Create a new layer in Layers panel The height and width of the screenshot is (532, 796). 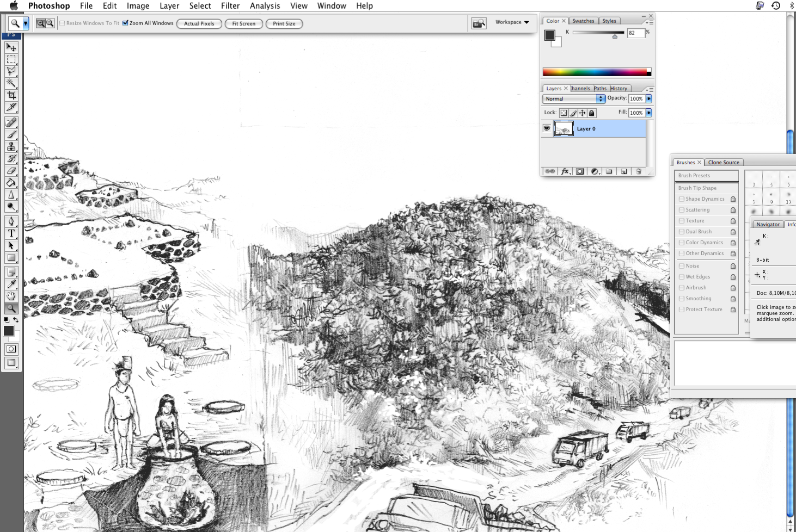(624, 171)
